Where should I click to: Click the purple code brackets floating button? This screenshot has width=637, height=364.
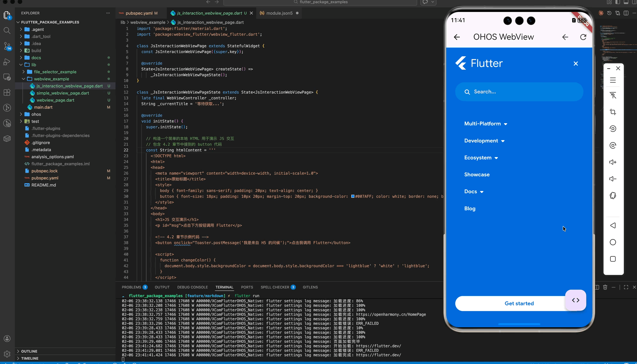point(576,300)
